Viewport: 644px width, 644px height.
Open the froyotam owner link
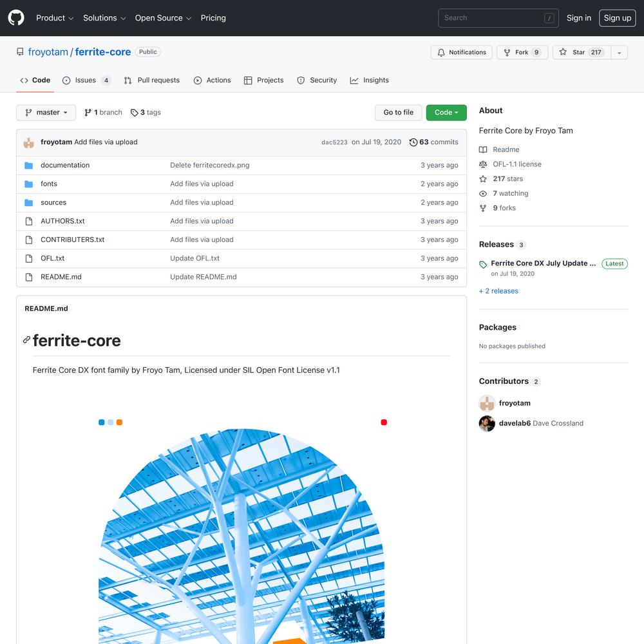(x=48, y=52)
